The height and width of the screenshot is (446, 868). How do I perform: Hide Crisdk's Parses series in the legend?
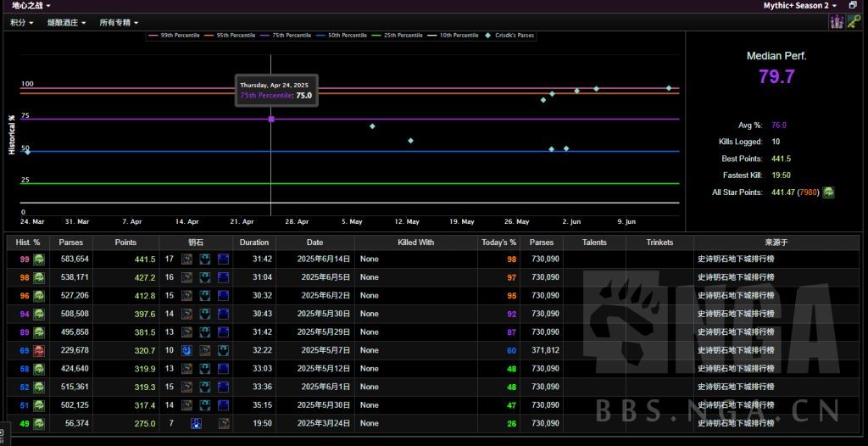click(515, 36)
